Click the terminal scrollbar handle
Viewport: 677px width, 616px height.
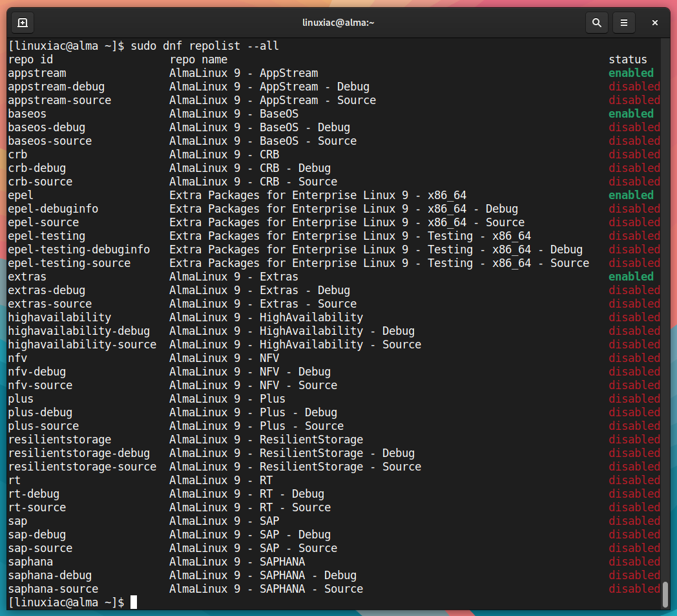(665, 594)
